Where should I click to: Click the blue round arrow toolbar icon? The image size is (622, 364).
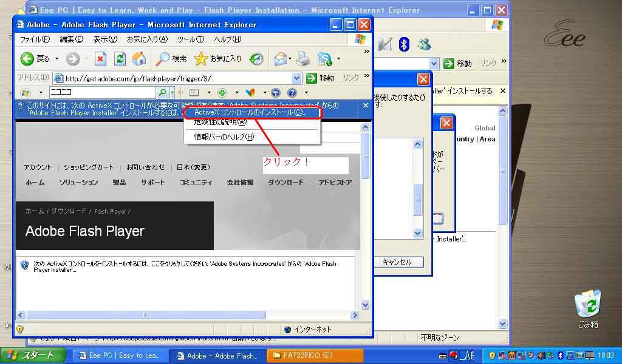275,93
